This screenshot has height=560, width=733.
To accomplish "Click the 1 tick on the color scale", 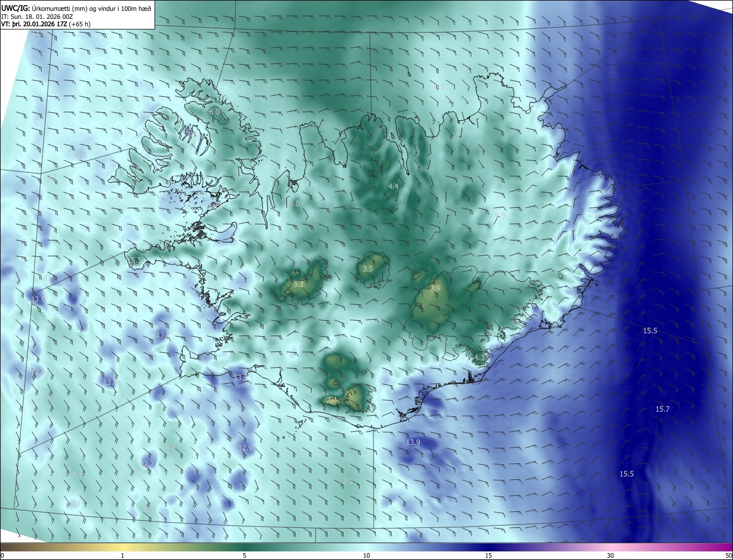I will pyautogui.click(x=123, y=555).
